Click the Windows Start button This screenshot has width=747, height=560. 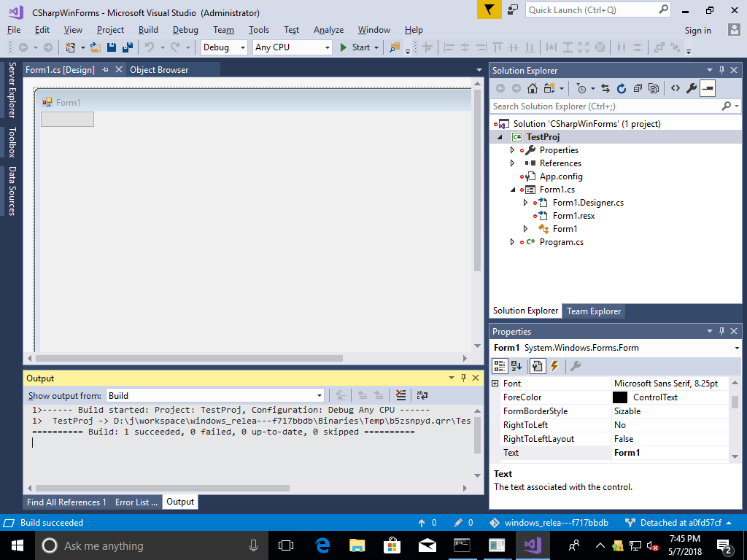[18, 545]
